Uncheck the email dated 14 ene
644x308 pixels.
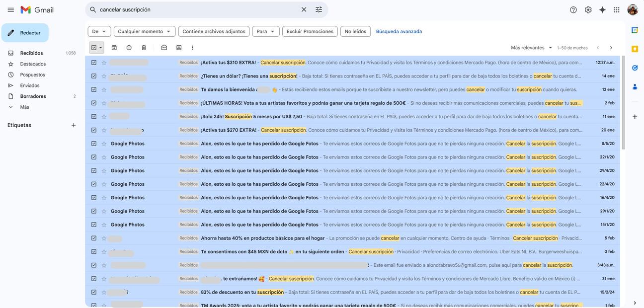click(x=94, y=76)
